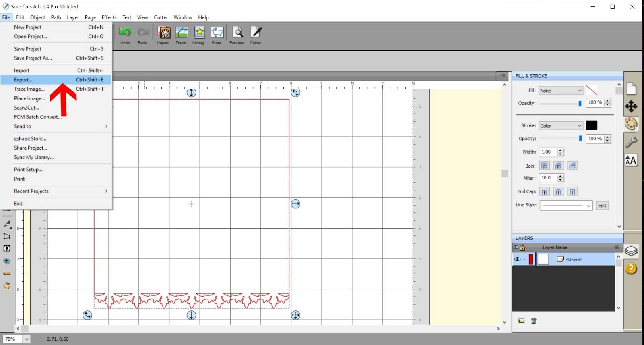644x345 pixels.
Task: Choose Trace Image... menu entry
Action: [x=56, y=89]
